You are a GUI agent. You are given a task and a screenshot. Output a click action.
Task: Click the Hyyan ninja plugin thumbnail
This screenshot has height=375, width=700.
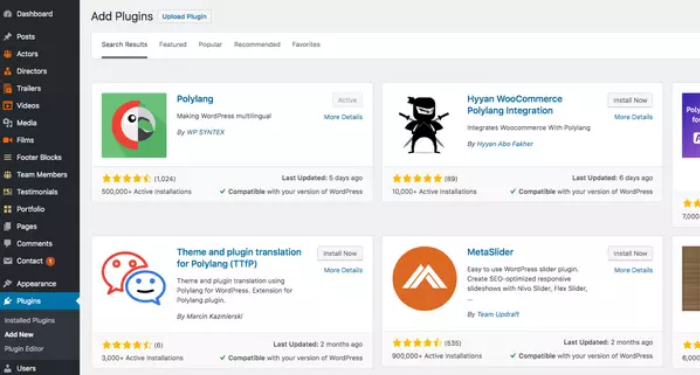click(424, 125)
